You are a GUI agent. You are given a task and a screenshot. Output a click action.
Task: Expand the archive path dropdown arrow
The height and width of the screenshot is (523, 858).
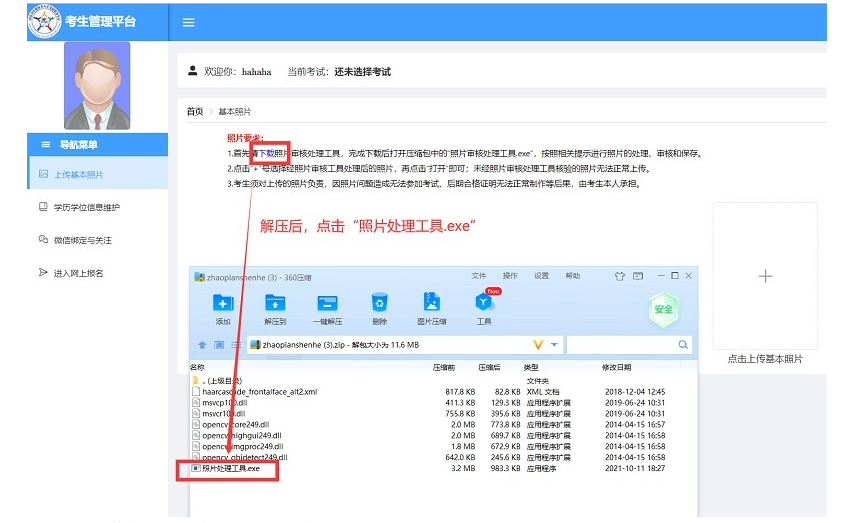pos(554,345)
